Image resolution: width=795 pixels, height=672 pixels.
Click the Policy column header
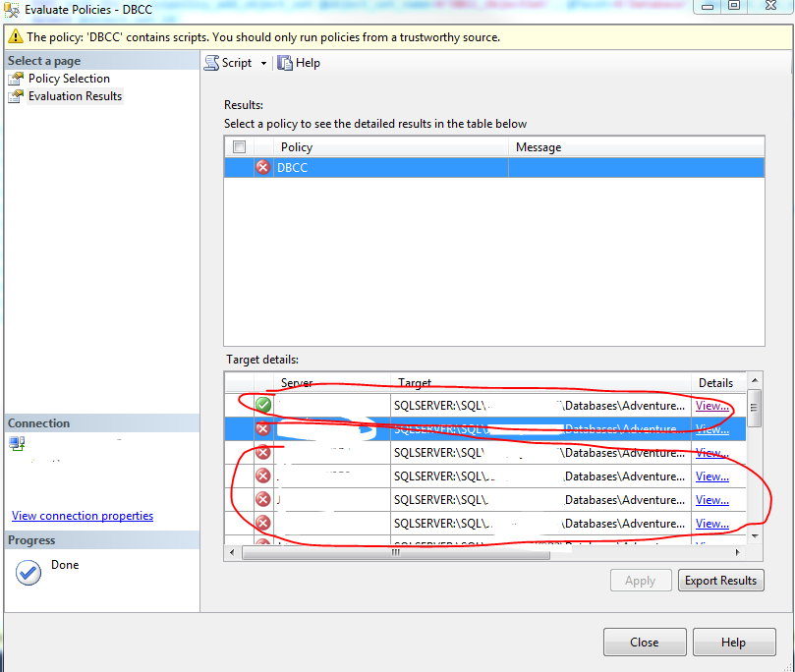tap(297, 147)
